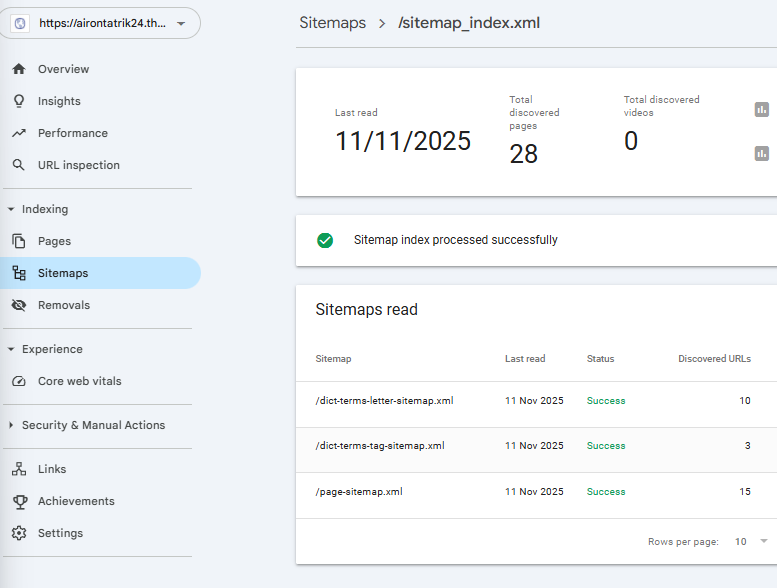Select the /page-sitemap.xml row

coord(359,492)
